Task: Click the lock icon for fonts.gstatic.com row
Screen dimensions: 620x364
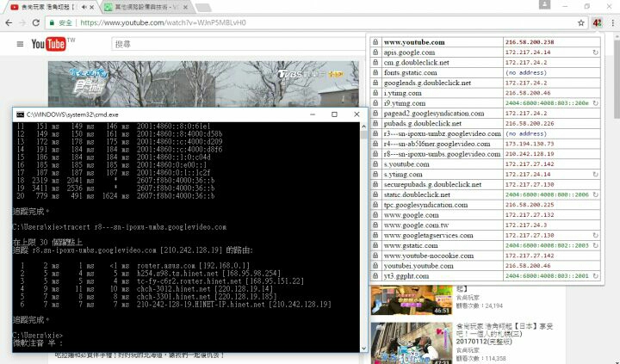Action: [x=375, y=72]
